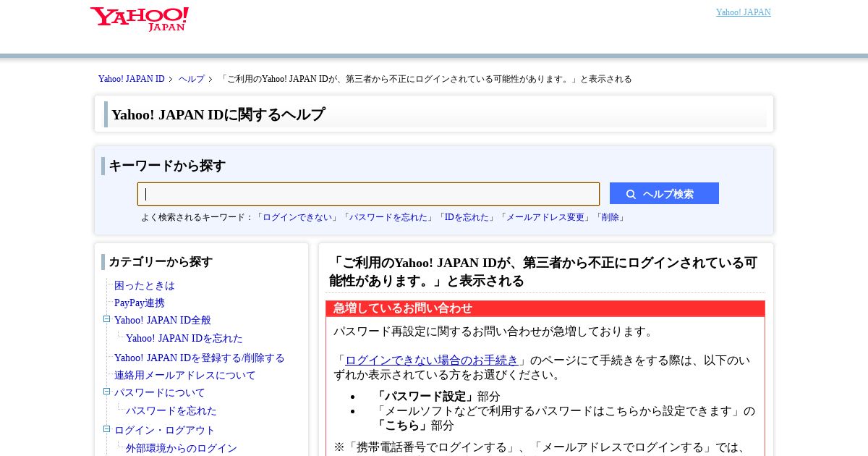Open Yahoo! JAPAN ID全般 category
Screen dimensions: 868x456
pos(163,321)
